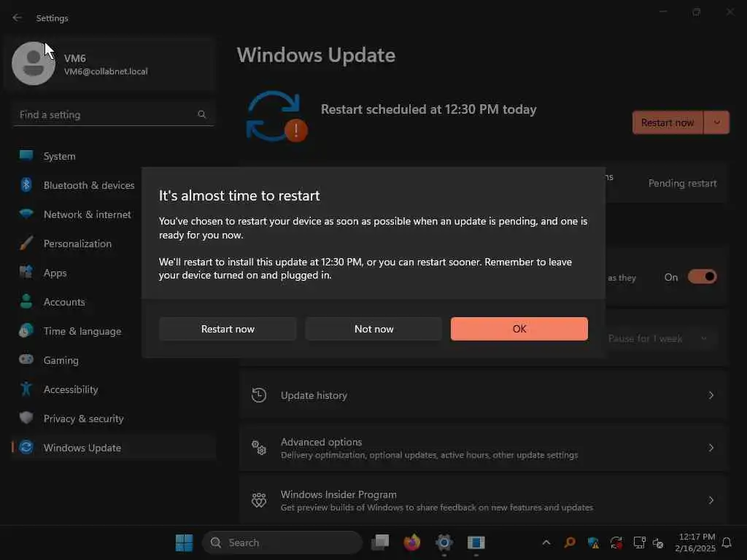Open the Update history page

click(484, 395)
